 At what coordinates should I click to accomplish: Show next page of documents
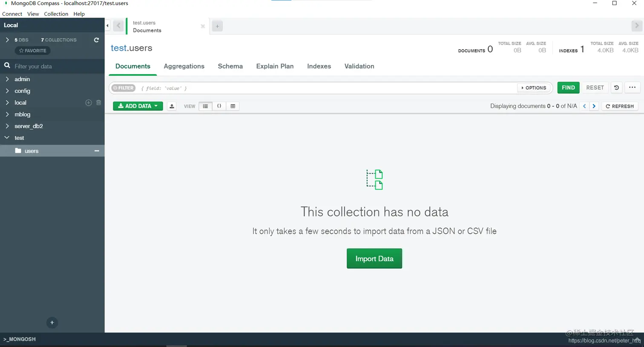[594, 106]
